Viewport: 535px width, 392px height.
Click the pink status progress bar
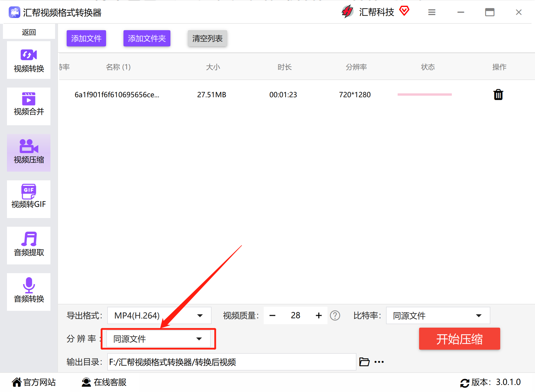[x=425, y=95]
